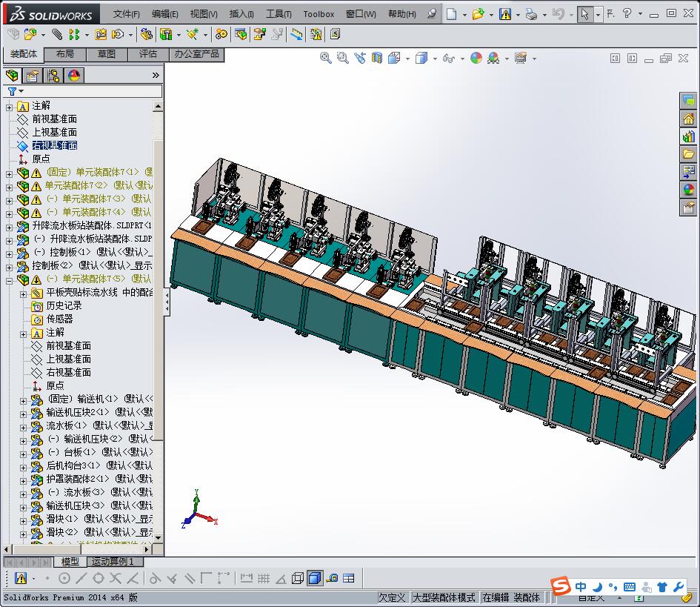Select the Exploded View tool
Viewport: 700px width, 607px height.
pos(259,34)
